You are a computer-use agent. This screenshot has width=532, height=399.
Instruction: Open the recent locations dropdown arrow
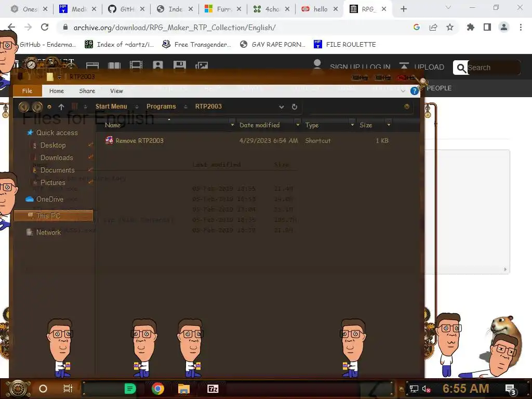[x=49, y=107]
